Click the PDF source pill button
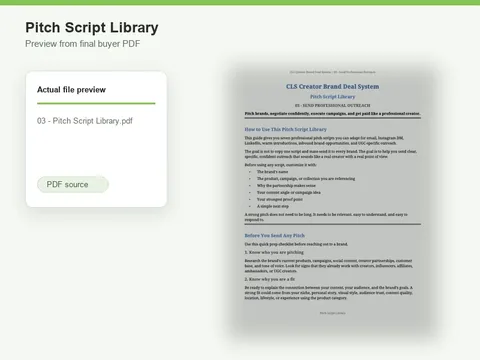The image size is (480, 360). coord(73,184)
